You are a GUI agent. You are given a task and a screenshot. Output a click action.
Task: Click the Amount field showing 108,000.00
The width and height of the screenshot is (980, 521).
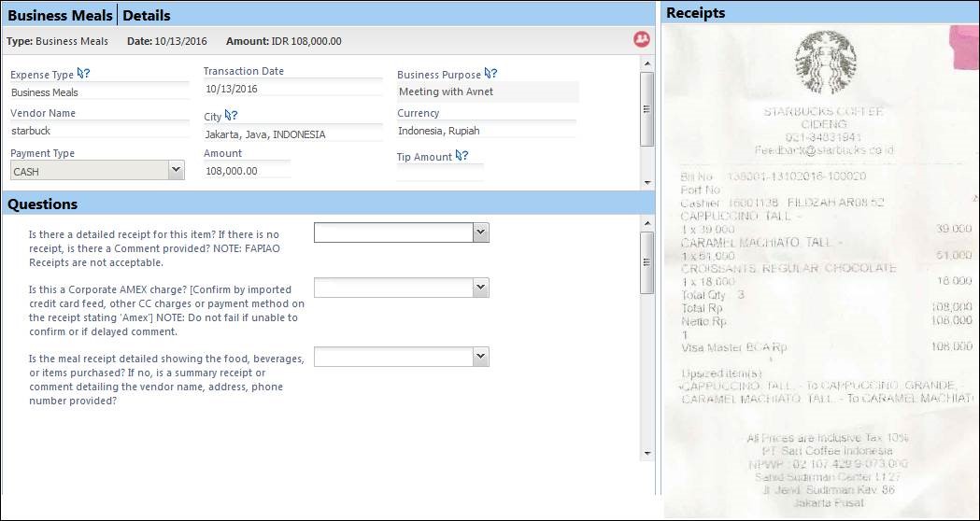coord(247,171)
